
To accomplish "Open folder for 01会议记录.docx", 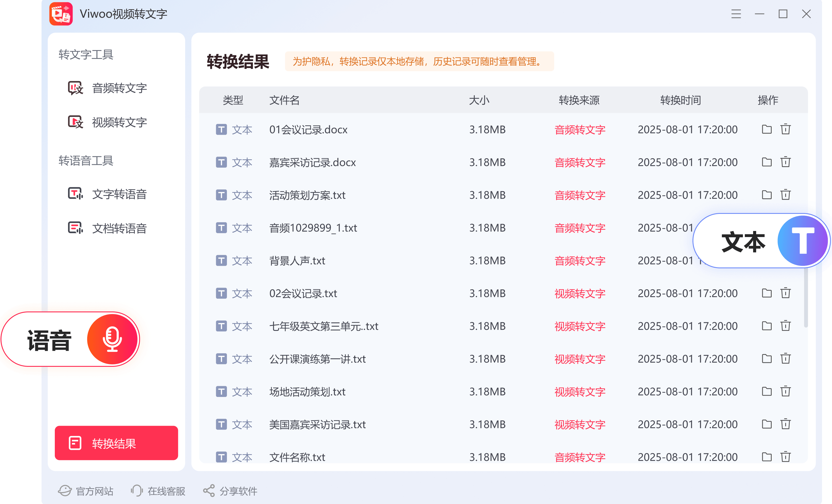I will pyautogui.click(x=766, y=129).
